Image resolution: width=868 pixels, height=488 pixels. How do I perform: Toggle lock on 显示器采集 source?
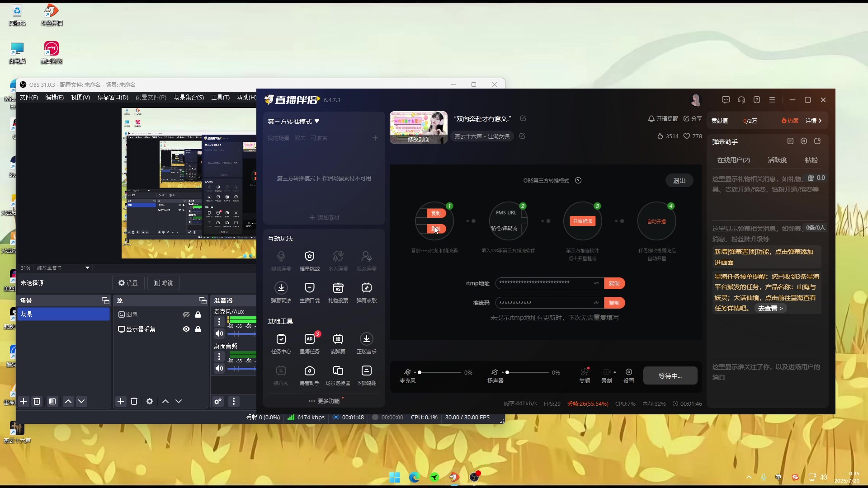click(x=198, y=329)
